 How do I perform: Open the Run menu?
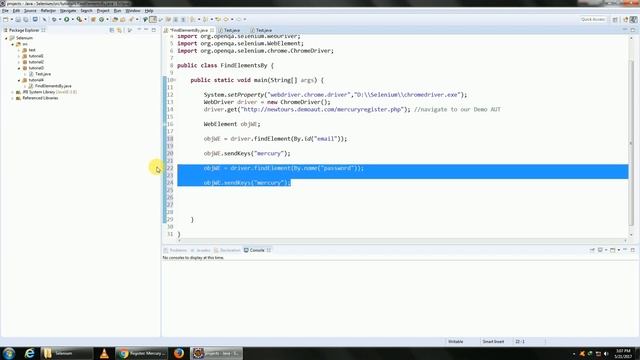click(x=118, y=11)
